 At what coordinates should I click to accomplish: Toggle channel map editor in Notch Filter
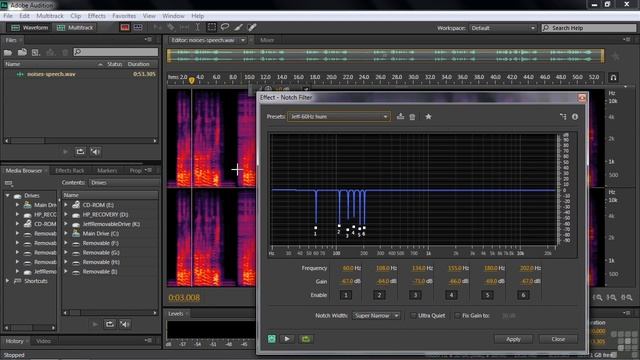563,117
